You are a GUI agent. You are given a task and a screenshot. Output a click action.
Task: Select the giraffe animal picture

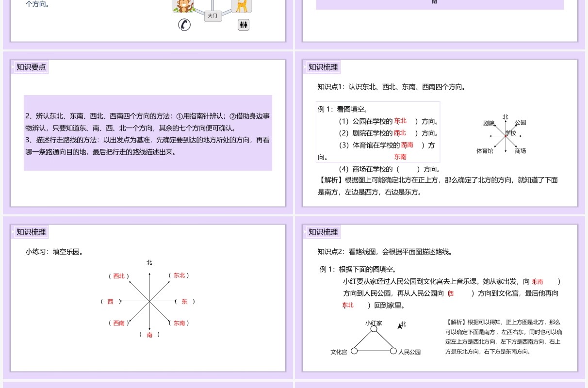pyautogui.click(x=241, y=6)
